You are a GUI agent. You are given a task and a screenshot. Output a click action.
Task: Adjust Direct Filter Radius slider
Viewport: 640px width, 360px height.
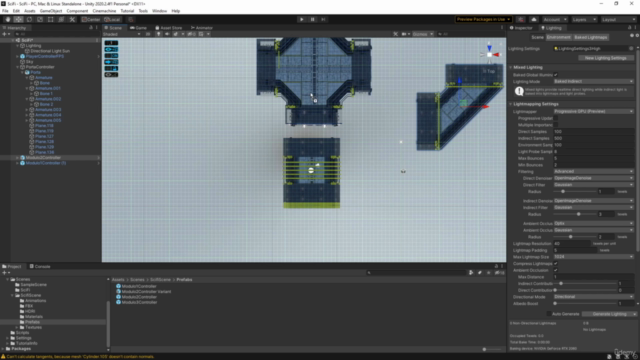pos(575,191)
